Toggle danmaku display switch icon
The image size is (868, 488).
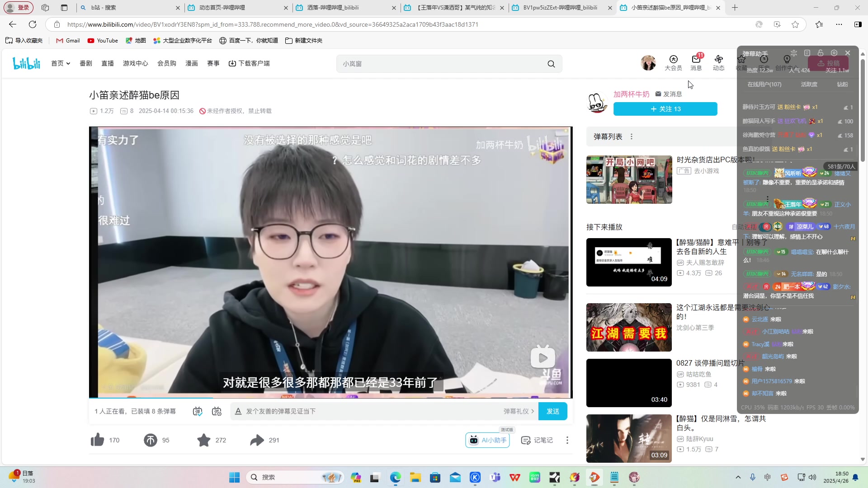198,411
